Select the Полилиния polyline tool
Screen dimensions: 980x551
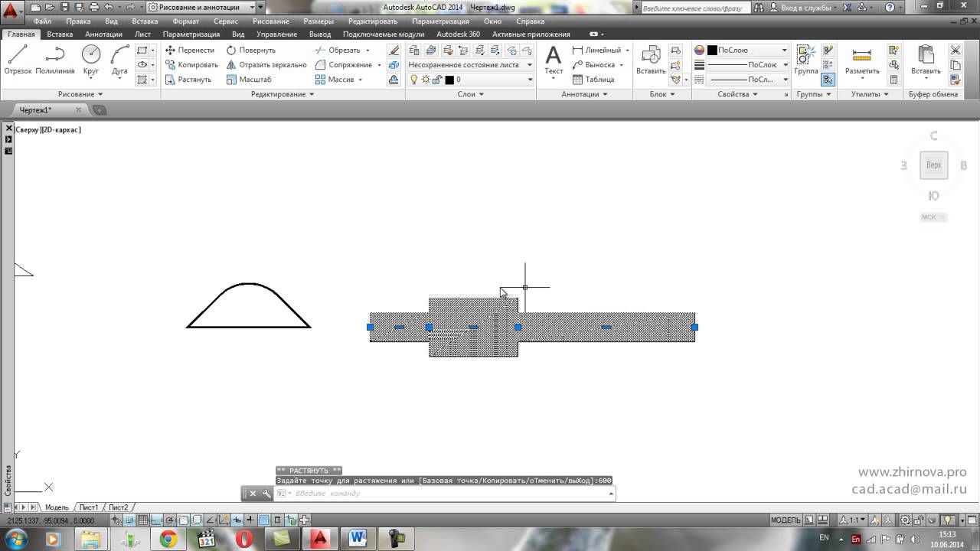coord(54,60)
